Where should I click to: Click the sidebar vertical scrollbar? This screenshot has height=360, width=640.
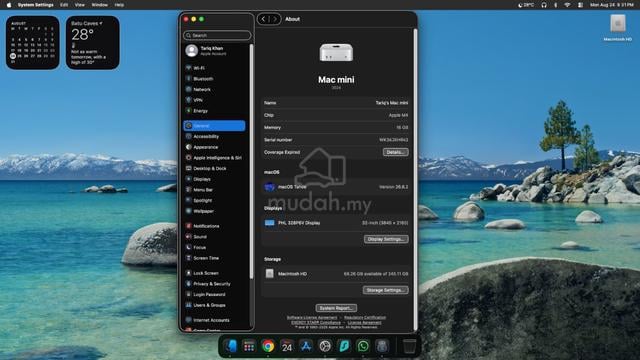251,161
